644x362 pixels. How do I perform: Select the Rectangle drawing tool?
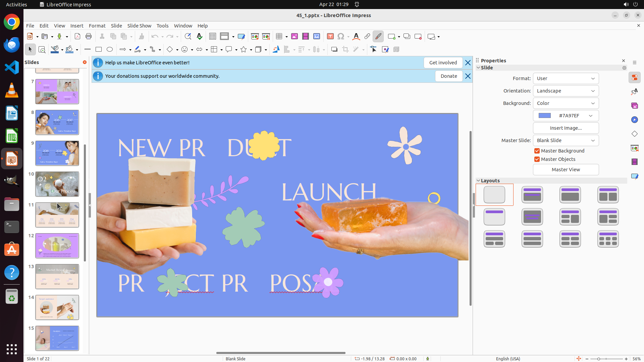point(99,50)
